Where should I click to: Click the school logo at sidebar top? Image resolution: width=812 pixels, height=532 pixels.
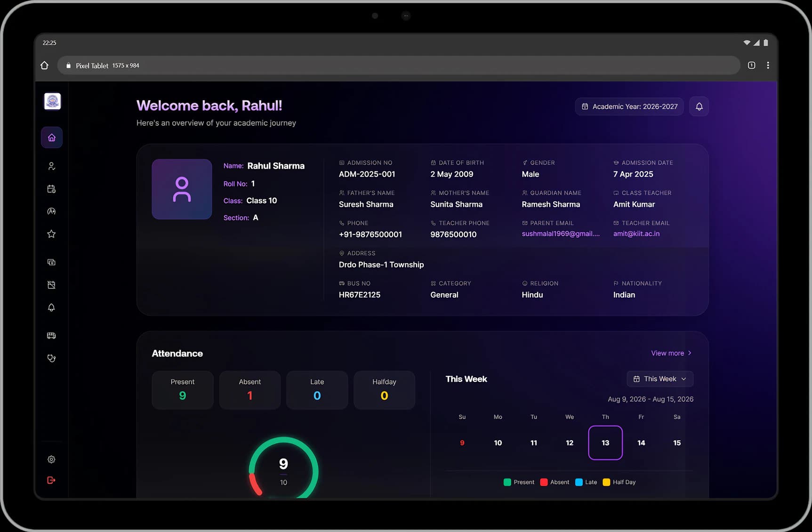coord(52,101)
